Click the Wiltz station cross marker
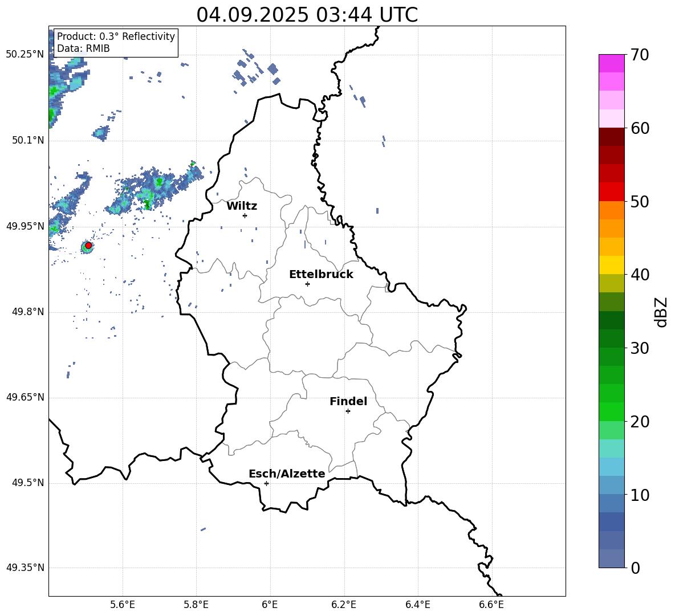675x616 pixels. [245, 215]
